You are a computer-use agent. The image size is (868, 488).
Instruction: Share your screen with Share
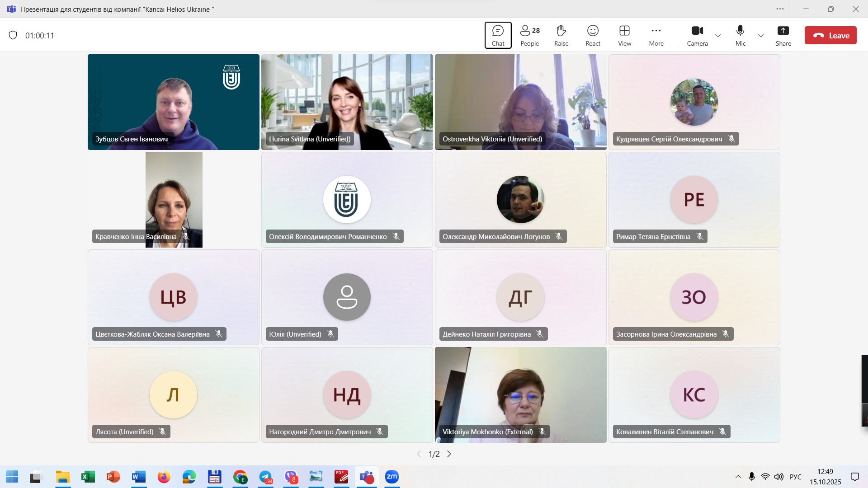click(x=783, y=35)
